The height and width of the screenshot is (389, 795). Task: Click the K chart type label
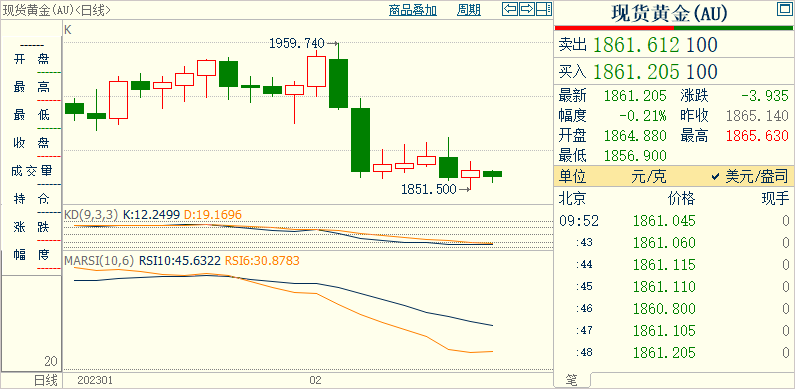[68, 30]
